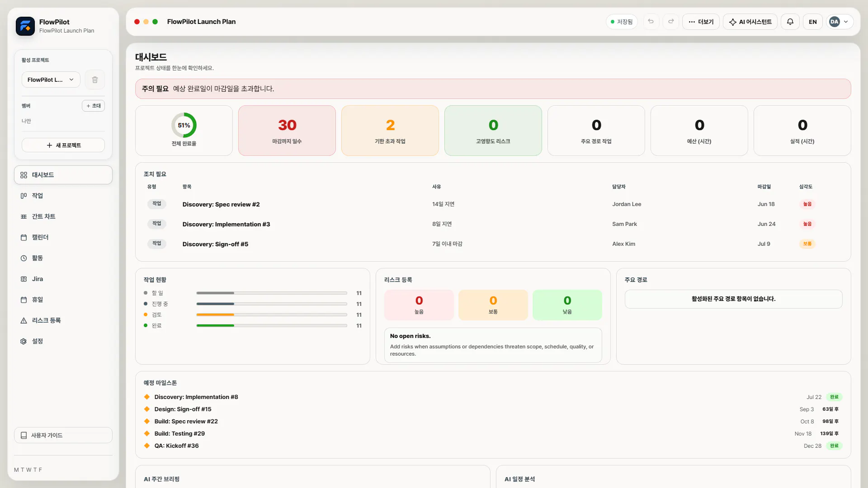Click the 보통 severity badge for Sign-off #5
The image size is (868, 488).
point(807,244)
